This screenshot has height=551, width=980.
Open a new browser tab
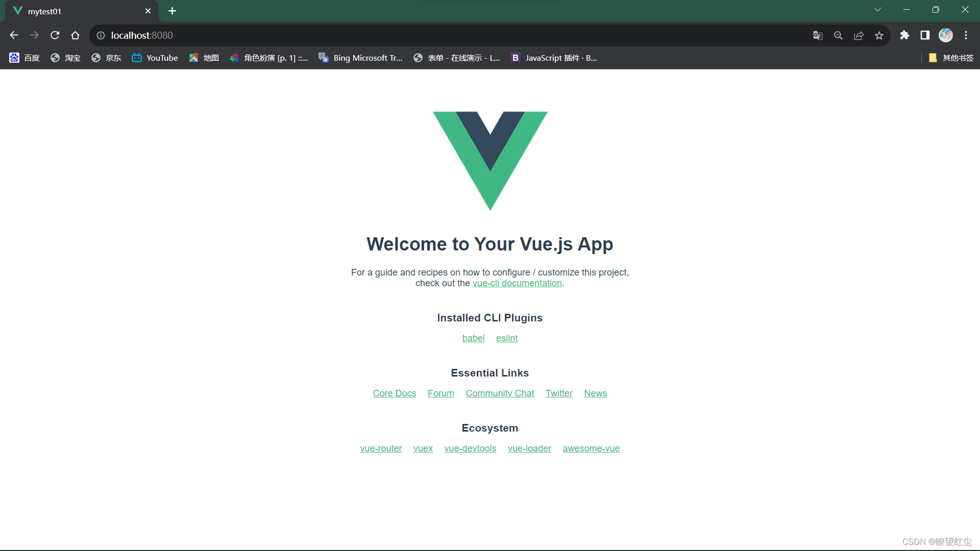[x=172, y=11]
